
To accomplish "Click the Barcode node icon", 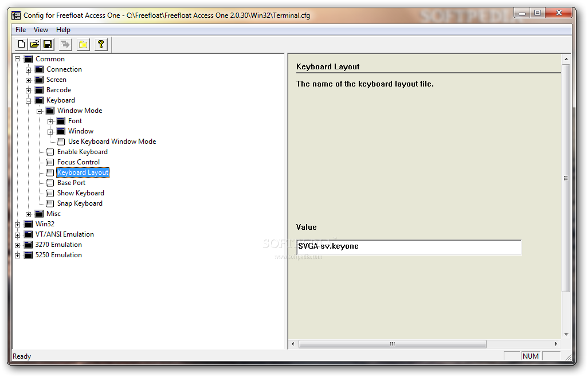I will 40,90.
